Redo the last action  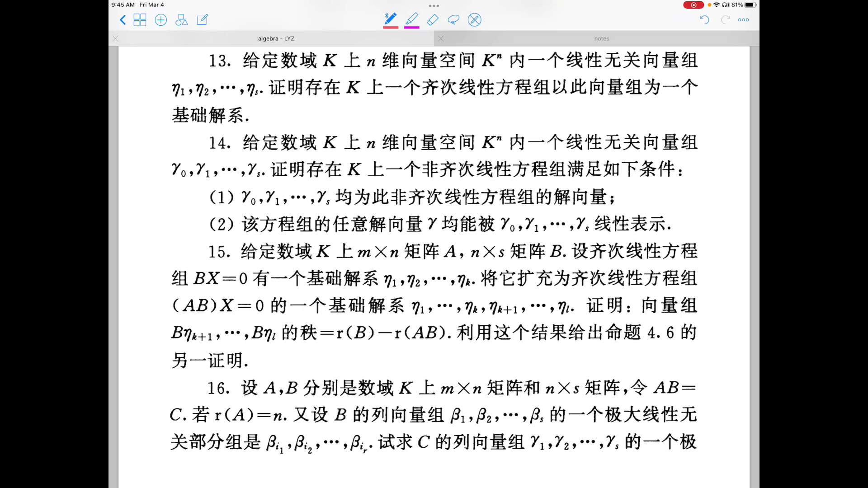(726, 19)
